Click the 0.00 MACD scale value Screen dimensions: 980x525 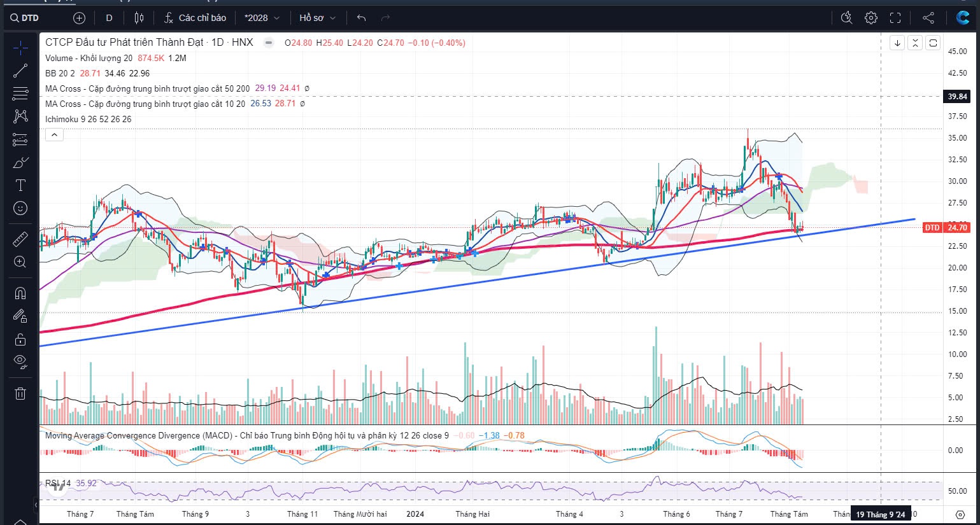click(955, 451)
